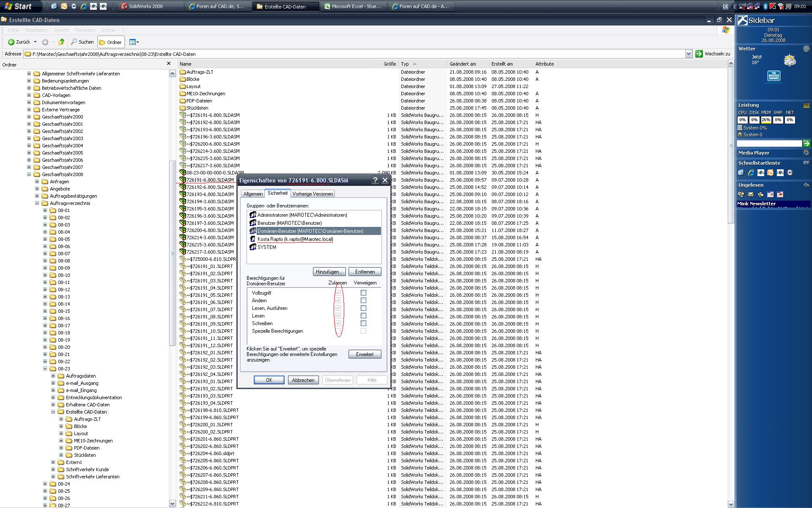
Task: Click the help question mark in properties dialog
Action: [375, 180]
